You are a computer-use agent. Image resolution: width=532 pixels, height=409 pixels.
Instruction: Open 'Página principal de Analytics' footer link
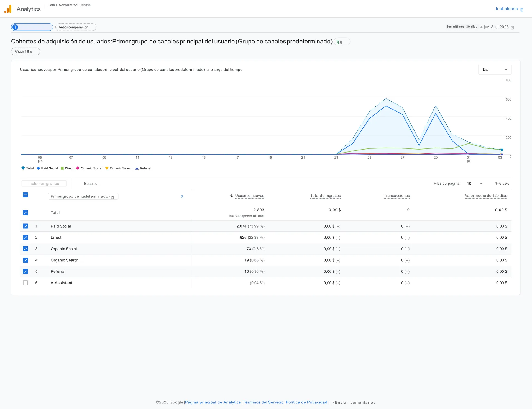213,402
